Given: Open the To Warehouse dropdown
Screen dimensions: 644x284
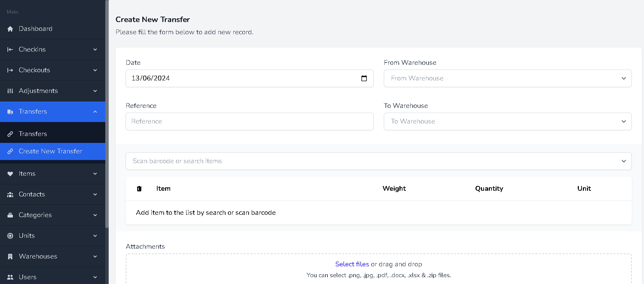Looking at the screenshot, I should pyautogui.click(x=507, y=121).
